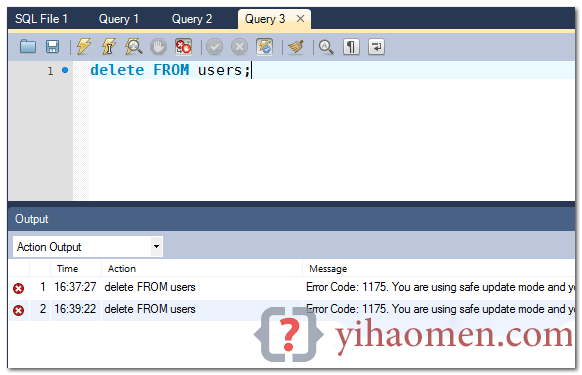Viewport: 582px width, 375px height.
Task: Run Explain plan magnifier lightning icon
Action: (134, 47)
